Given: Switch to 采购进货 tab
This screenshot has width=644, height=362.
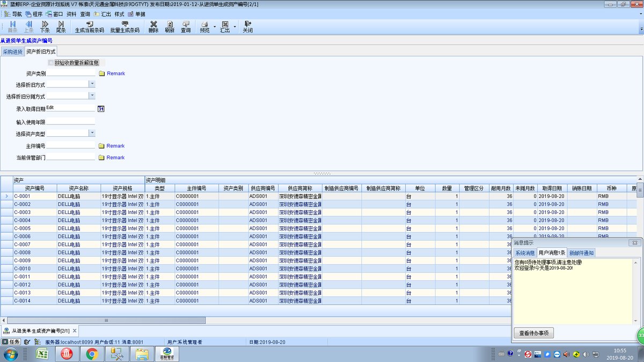Looking at the screenshot, I should coord(12,52).
